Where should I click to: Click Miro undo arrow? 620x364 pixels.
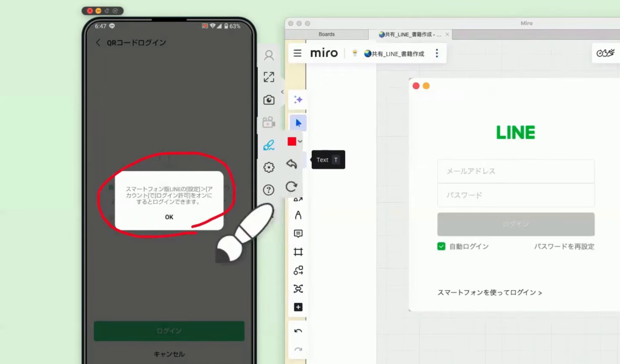tap(298, 331)
